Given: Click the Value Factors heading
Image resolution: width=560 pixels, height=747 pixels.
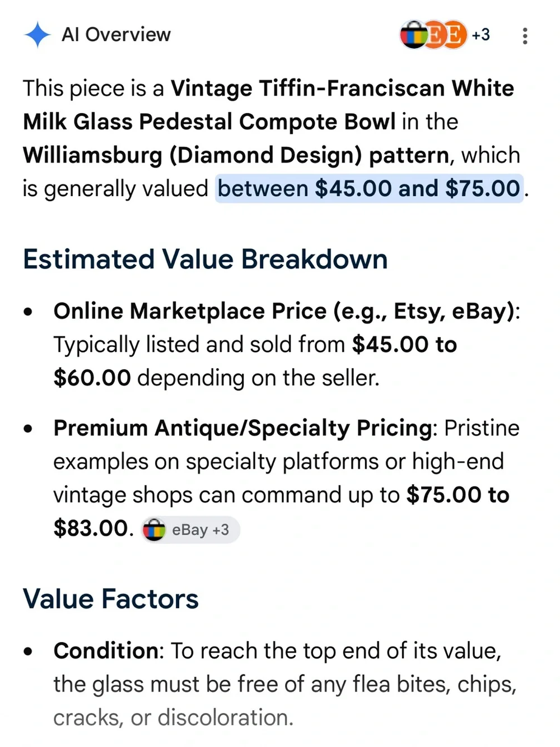Looking at the screenshot, I should [111, 599].
